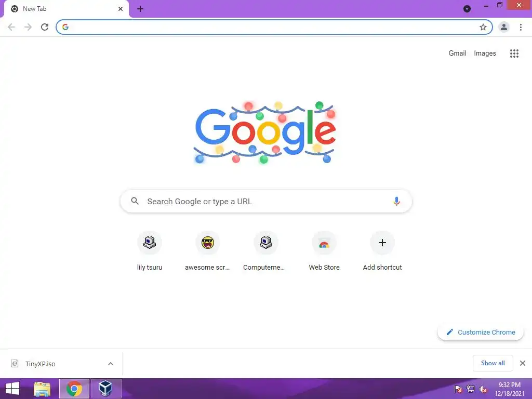Image resolution: width=532 pixels, height=399 pixels.
Task: Click the taskbar clock showing 9:32 PM
Action: [509, 389]
